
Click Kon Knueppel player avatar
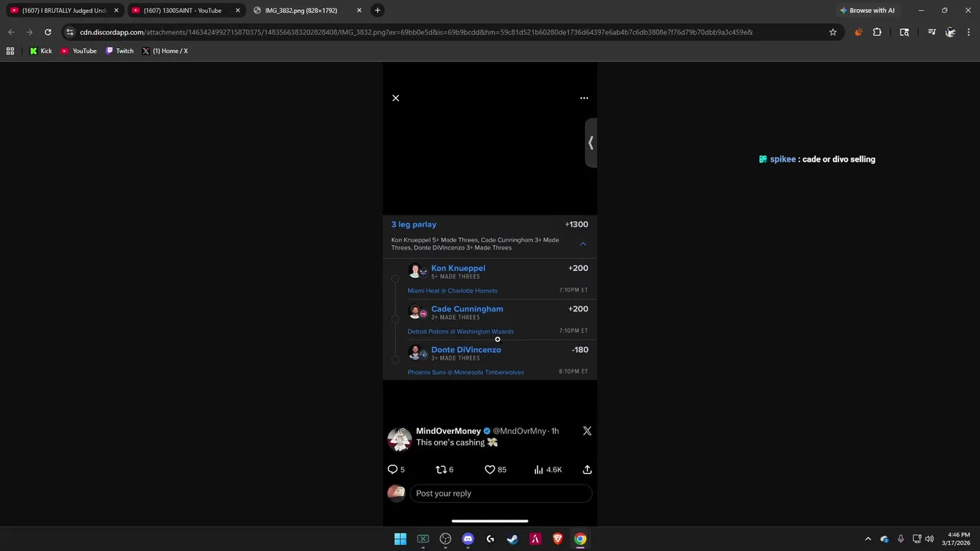click(x=414, y=271)
